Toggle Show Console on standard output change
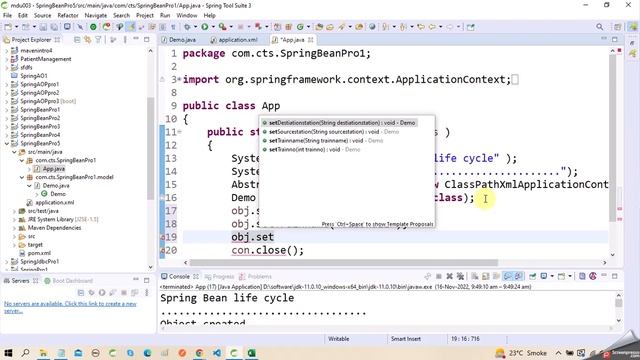 click(507, 276)
